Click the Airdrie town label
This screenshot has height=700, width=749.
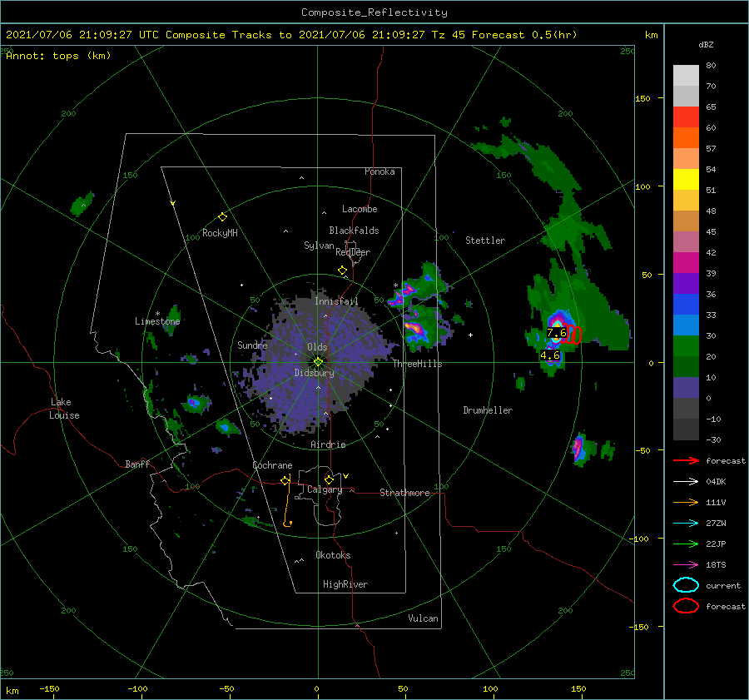tap(328, 444)
